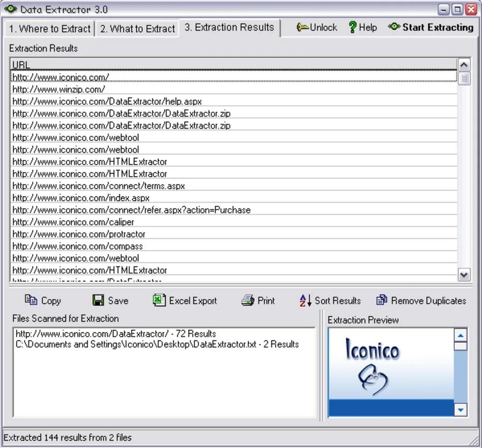Click the results list scrollbar thumb
This screenshot has height=448, width=482.
(x=464, y=78)
